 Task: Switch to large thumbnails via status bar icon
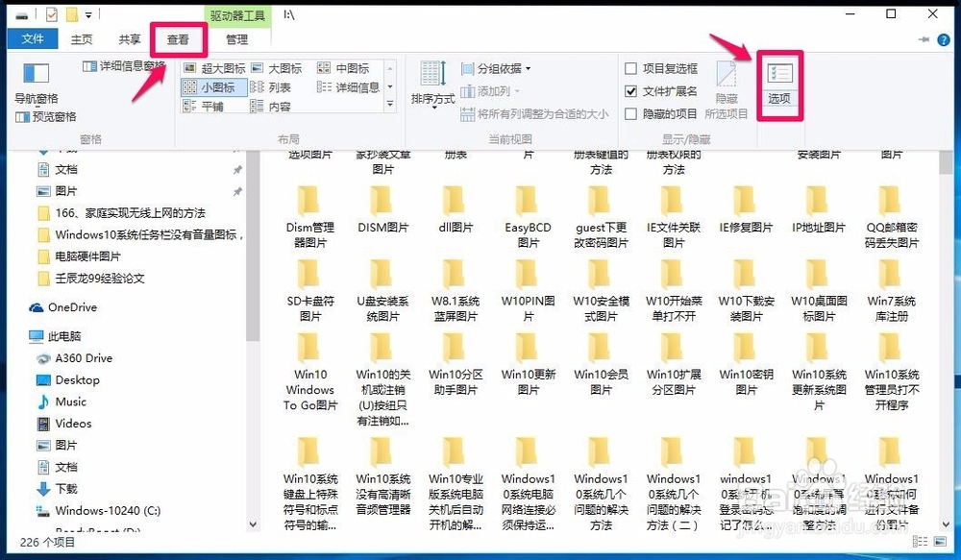tap(940, 542)
